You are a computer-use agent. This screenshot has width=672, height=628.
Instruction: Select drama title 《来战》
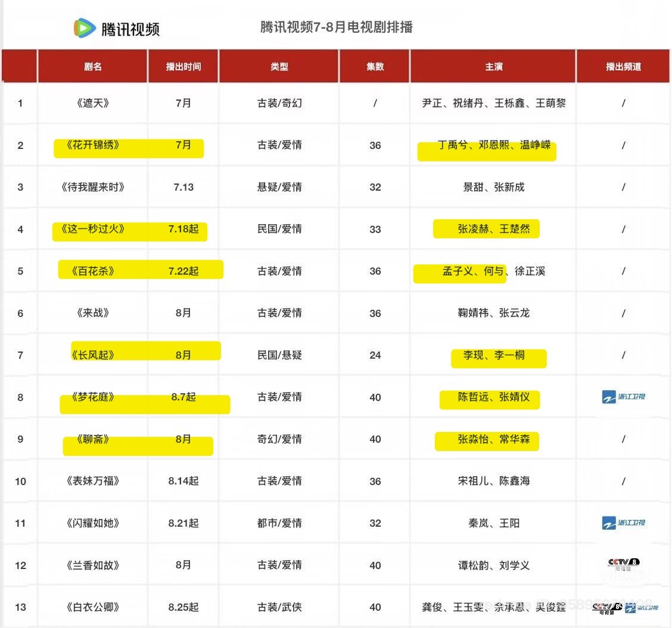coord(92,313)
